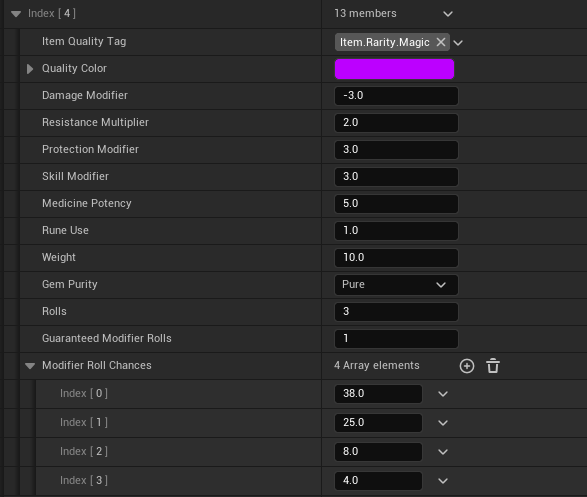Edit the Index [ 2 ] value 8.0
587x497 pixels.
coord(378,452)
